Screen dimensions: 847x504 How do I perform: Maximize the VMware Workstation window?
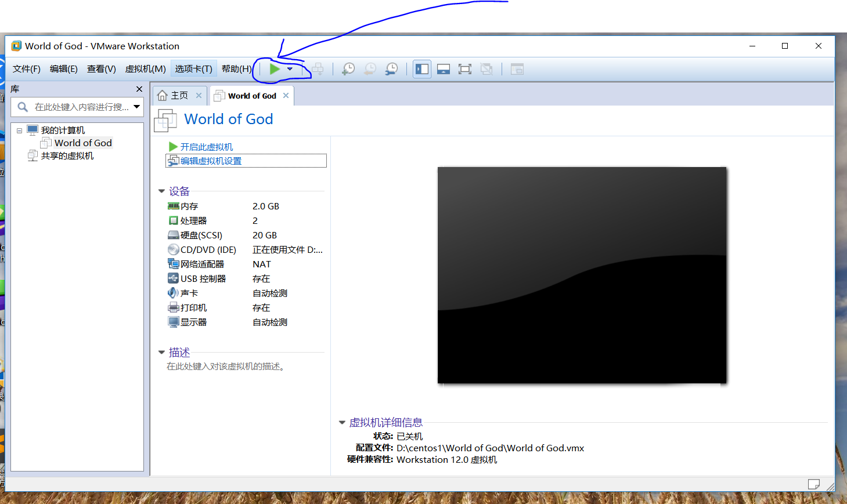(x=785, y=46)
